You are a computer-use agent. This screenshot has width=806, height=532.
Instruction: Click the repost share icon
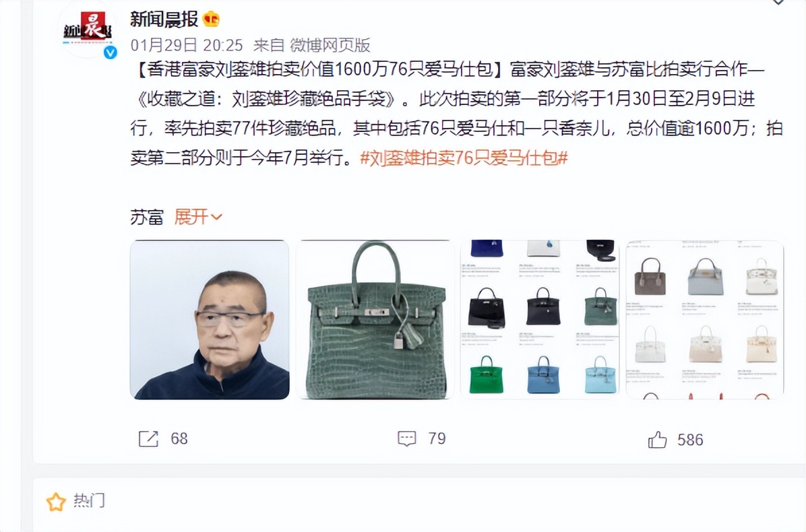[148, 439]
